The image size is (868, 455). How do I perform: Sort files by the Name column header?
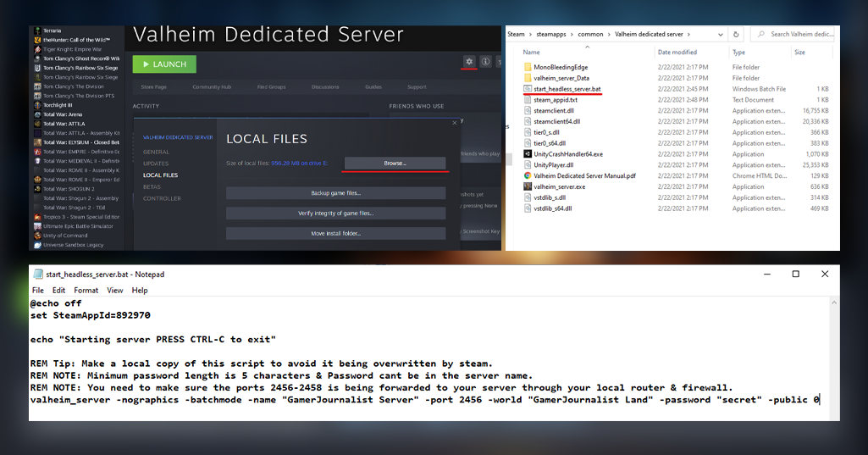532,52
